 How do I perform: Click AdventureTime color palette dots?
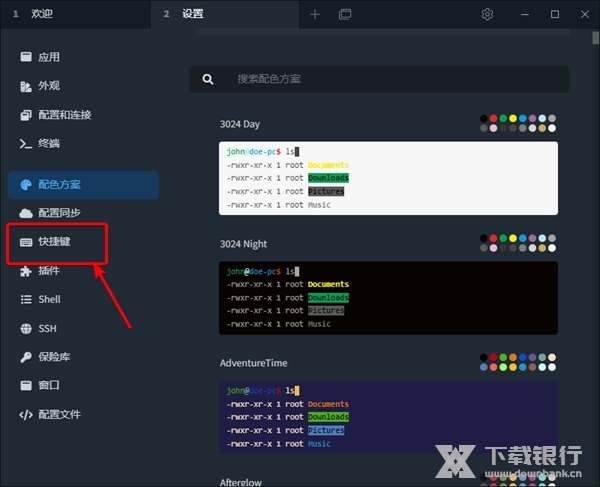518,362
